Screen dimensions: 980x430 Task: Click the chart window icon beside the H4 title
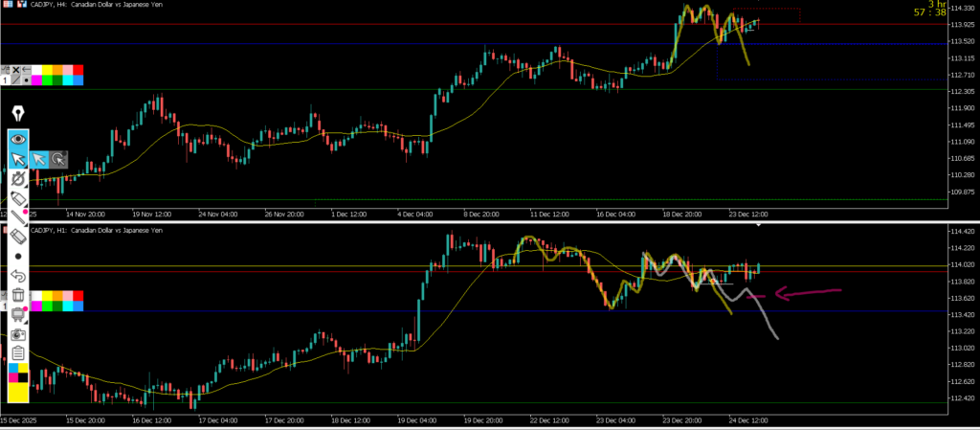(x=21, y=5)
